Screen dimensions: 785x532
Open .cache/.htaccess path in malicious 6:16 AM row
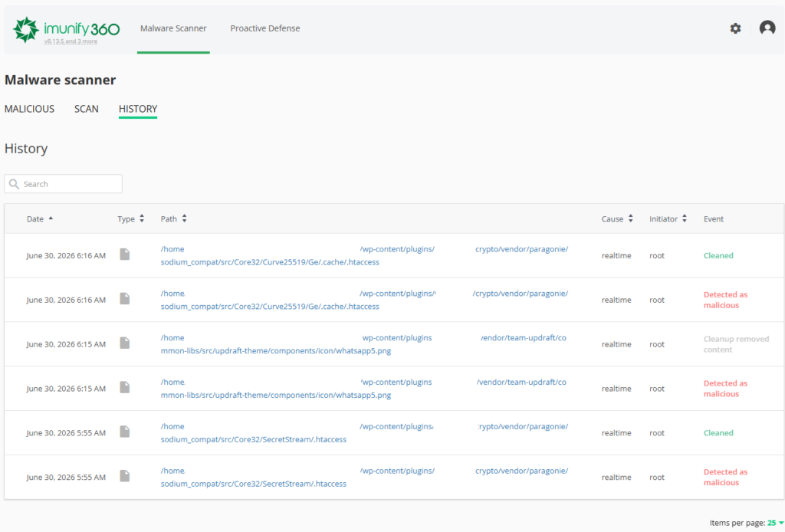pos(364,300)
